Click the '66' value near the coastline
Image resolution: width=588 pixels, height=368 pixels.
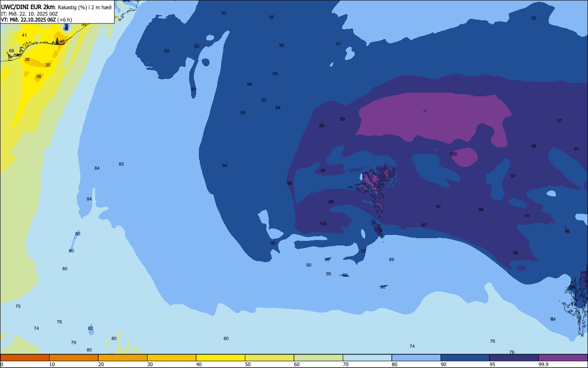[x=11, y=51]
